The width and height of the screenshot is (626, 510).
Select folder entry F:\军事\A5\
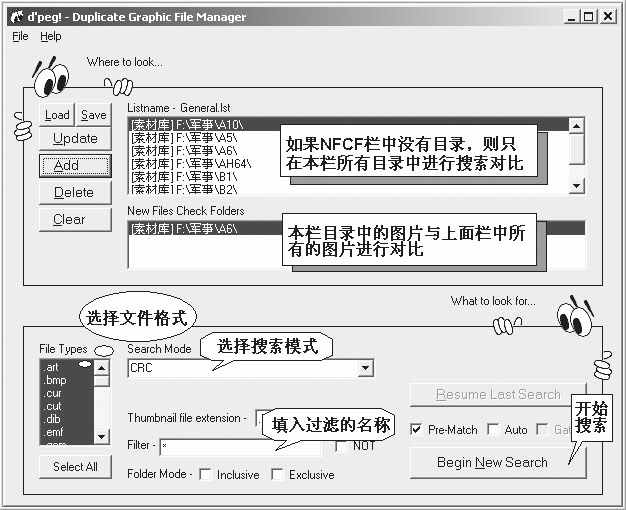point(349,138)
